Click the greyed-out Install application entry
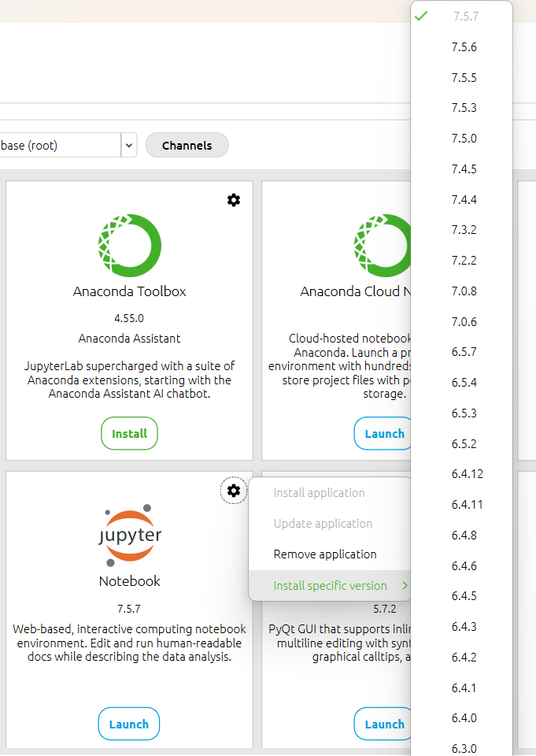Screen dimensions: 536x756 (x=330, y=493)
